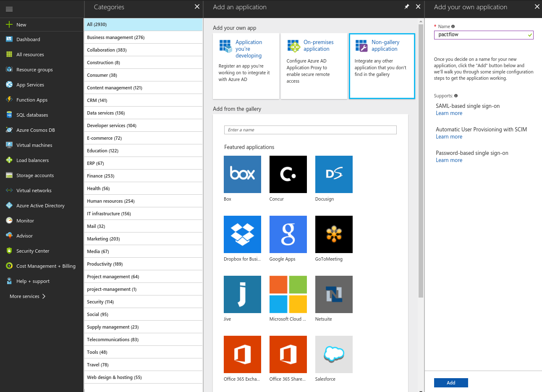Close the Add your own application blade

coord(537,7)
